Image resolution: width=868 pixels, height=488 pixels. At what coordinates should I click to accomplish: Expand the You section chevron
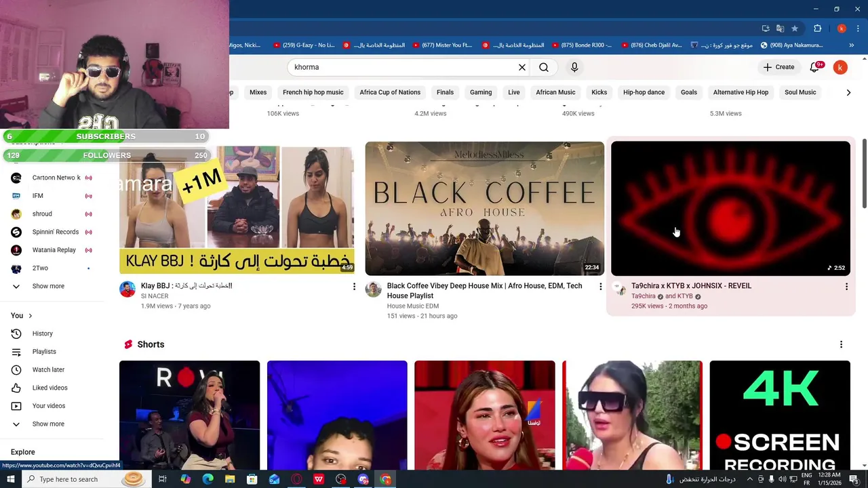(x=30, y=316)
